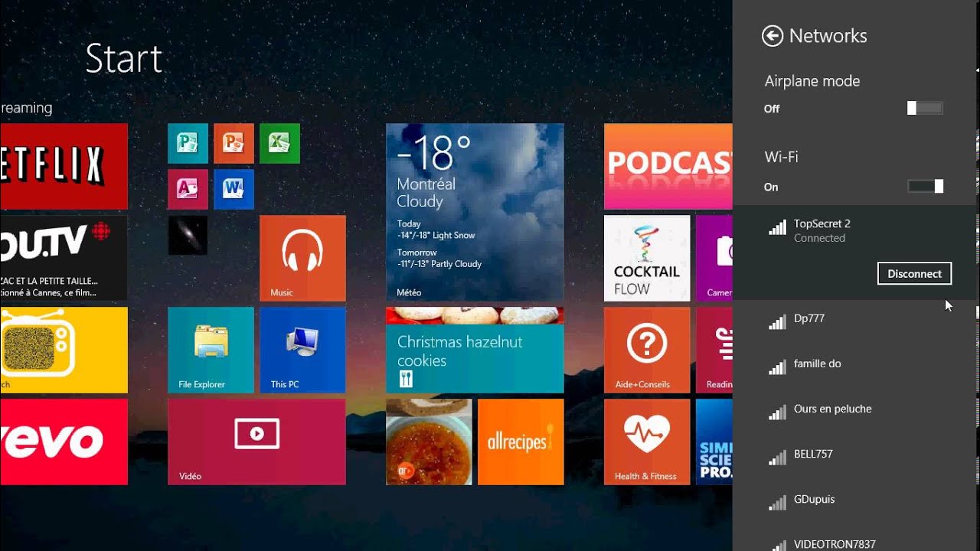This screenshot has width=980, height=551.
Task: Disconnect from TopSecret 2
Action: [x=914, y=273]
